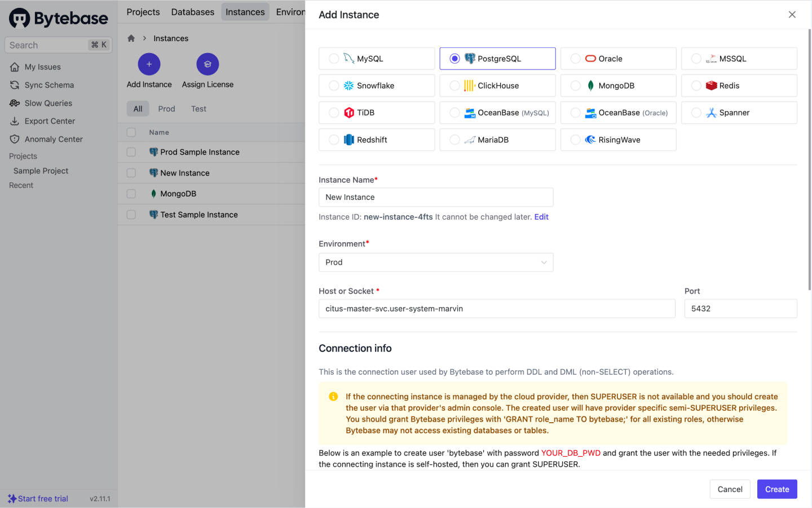Open Sync Schema in the sidebar
The image size is (812, 508).
[49, 85]
